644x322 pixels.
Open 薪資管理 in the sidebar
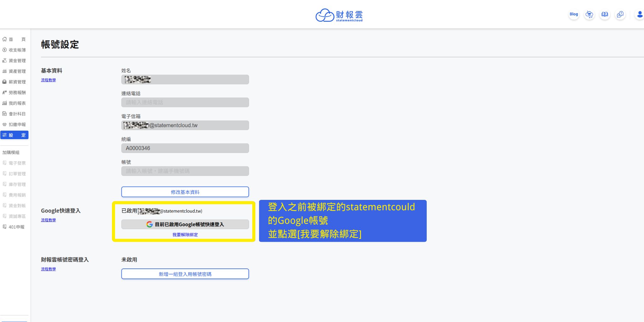pyautogui.click(x=14, y=82)
